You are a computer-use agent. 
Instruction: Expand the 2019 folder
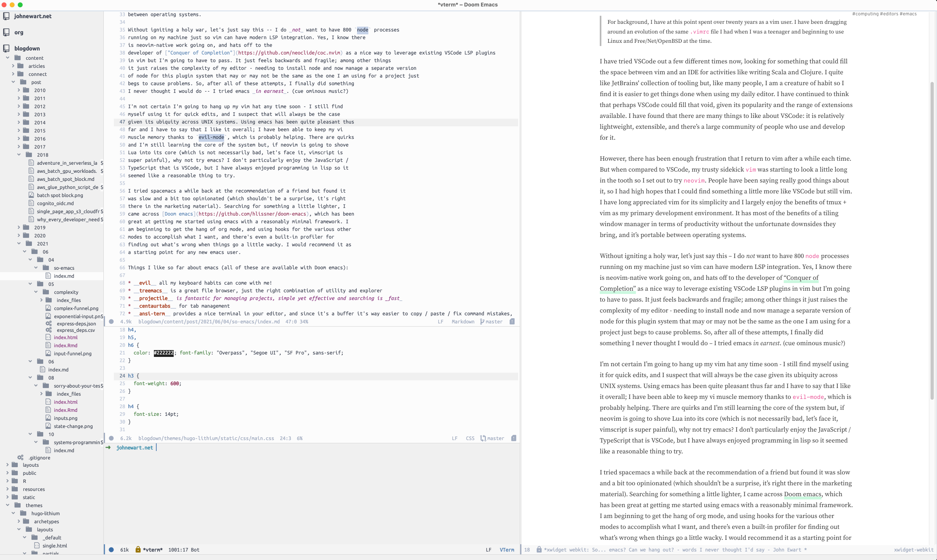(x=19, y=227)
